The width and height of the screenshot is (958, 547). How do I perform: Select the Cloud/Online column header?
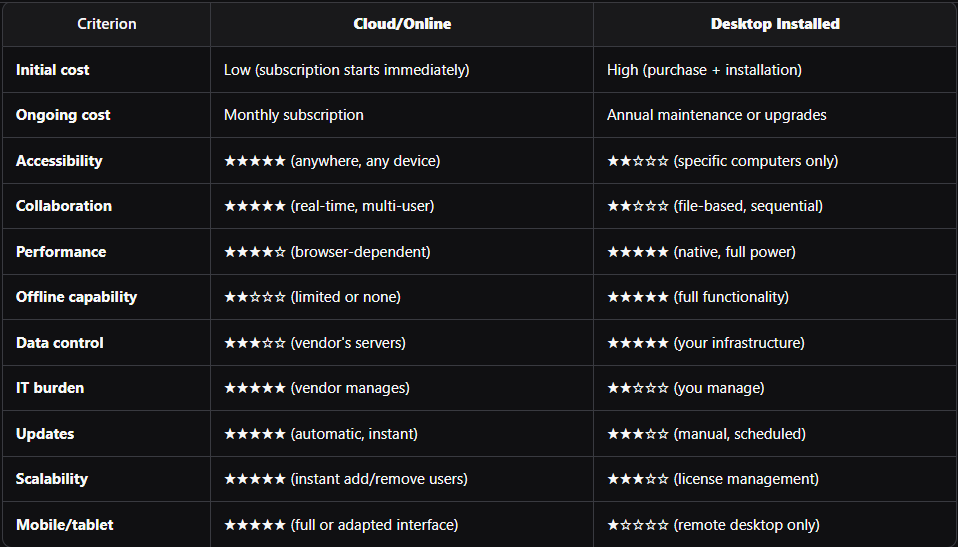[402, 24]
